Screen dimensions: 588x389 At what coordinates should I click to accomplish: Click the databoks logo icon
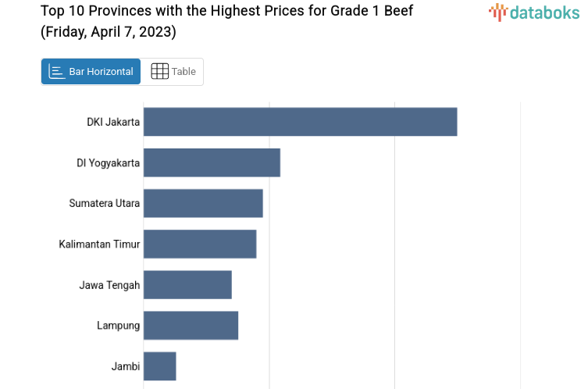497,12
